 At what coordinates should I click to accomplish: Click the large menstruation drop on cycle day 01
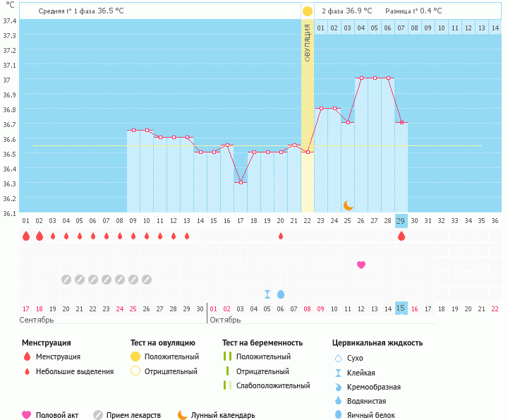26,236
